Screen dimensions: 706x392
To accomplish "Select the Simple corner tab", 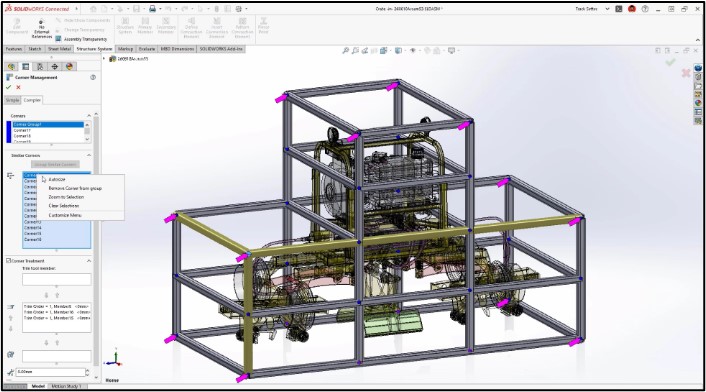I will point(12,100).
